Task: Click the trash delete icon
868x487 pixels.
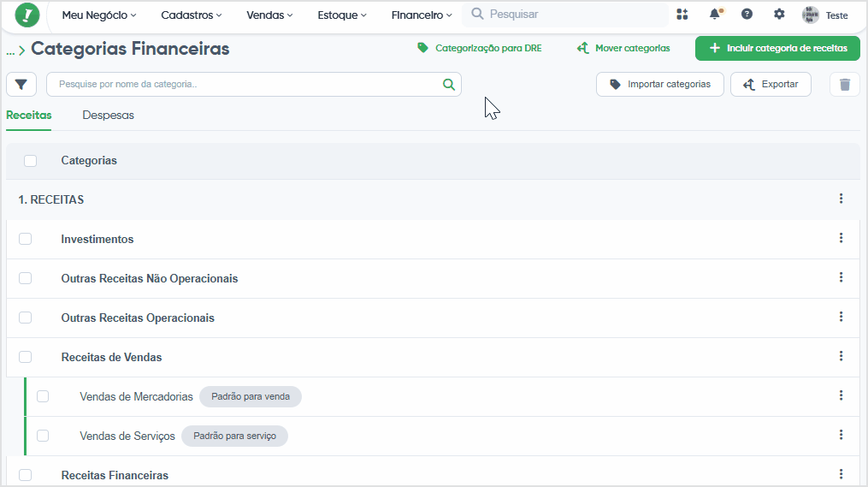Action: [x=845, y=84]
